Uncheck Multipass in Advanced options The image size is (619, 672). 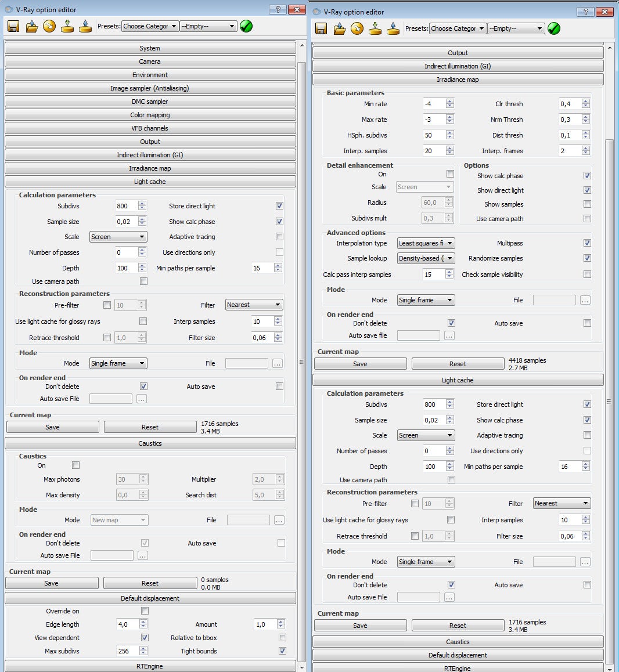587,243
